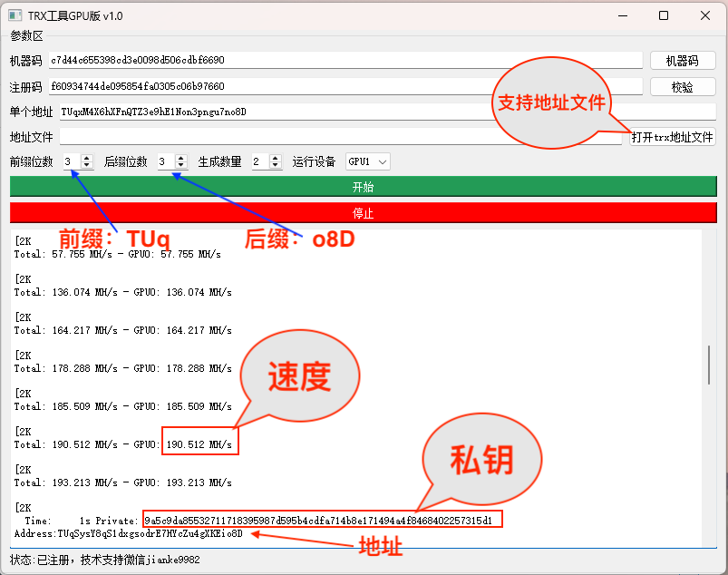Decrease 前缀位数 with the down arrow
The width and height of the screenshot is (728, 575).
click(87, 165)
